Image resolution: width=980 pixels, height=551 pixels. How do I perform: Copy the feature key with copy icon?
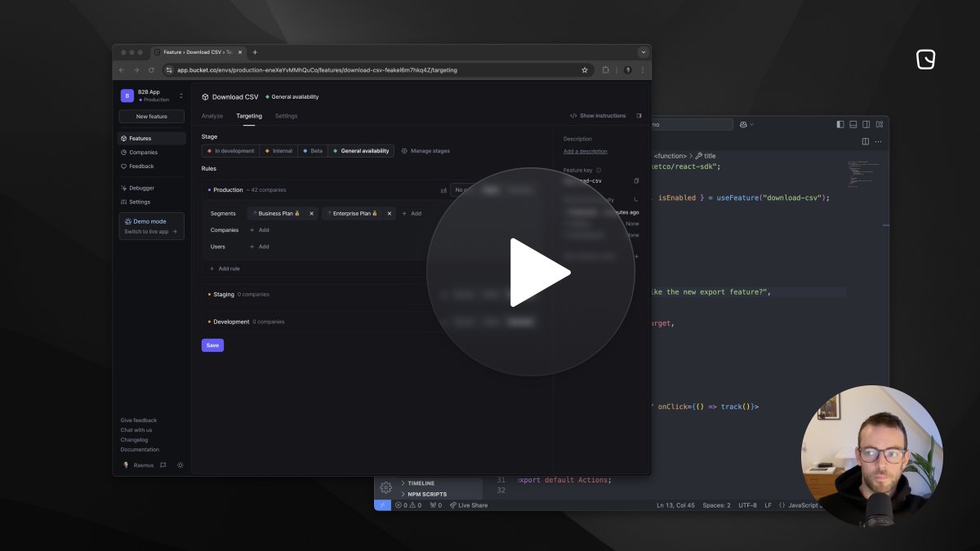point(637,180)
